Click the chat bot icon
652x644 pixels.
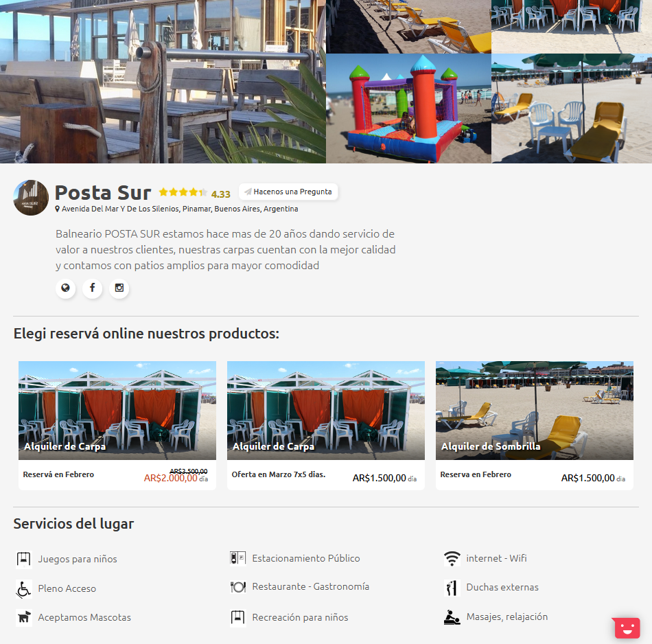coord(626,628)
